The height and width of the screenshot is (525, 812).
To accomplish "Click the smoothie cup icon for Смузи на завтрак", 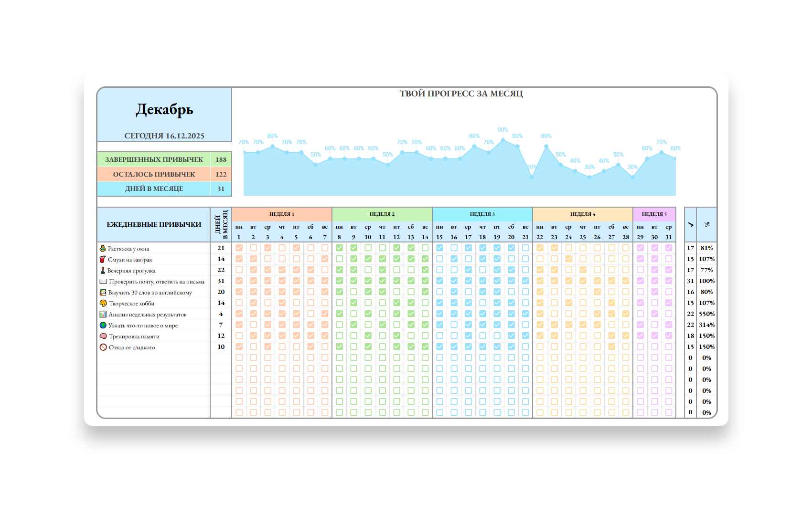I will [x=103, y=259].
